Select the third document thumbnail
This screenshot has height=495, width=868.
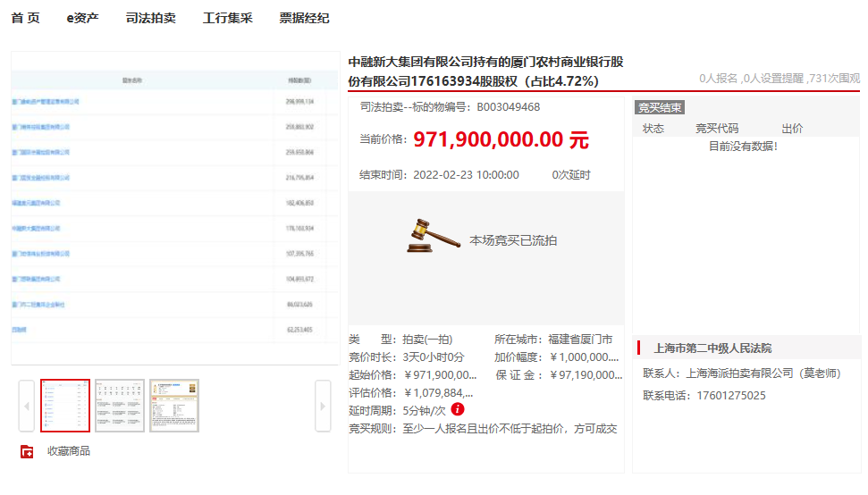[173, 406]
